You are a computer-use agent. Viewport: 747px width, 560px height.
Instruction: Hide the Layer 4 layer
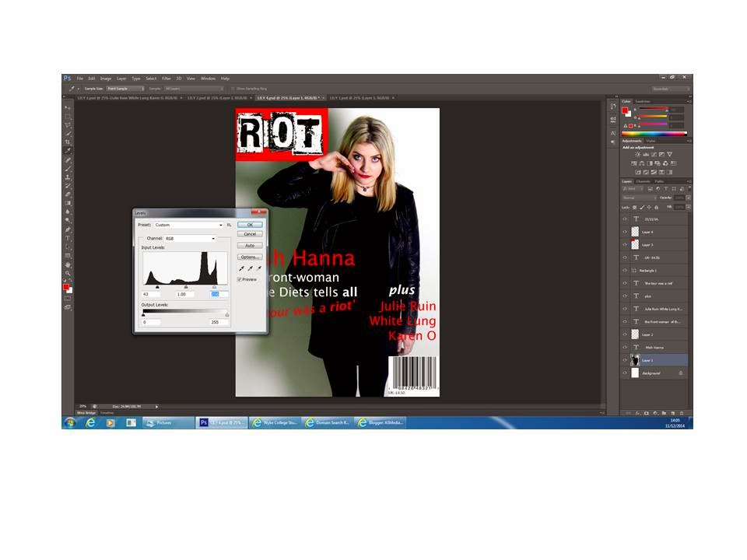point(625,232)
